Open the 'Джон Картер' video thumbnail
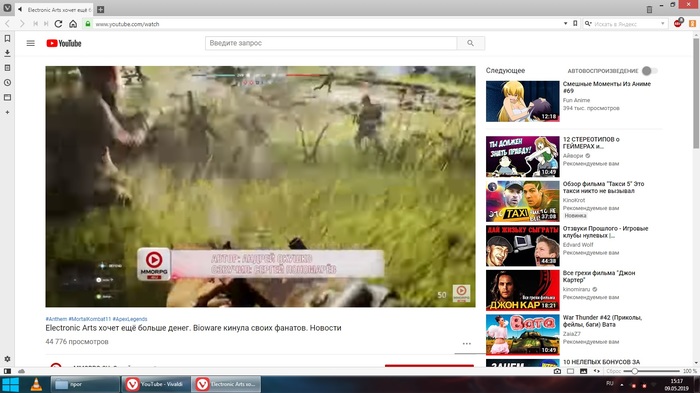The width and height of the screenshot is (700, 393). click(x=522, y=290)
